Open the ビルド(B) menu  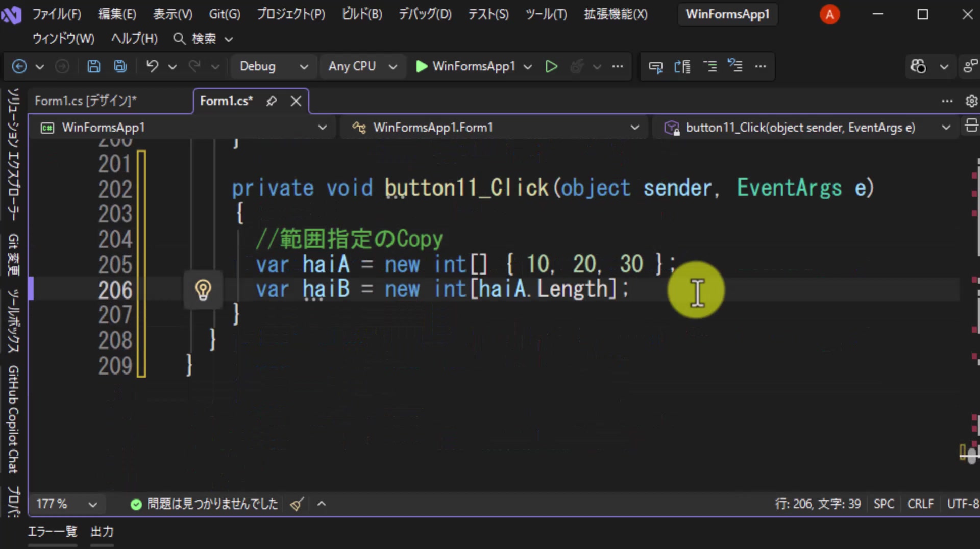362,14
